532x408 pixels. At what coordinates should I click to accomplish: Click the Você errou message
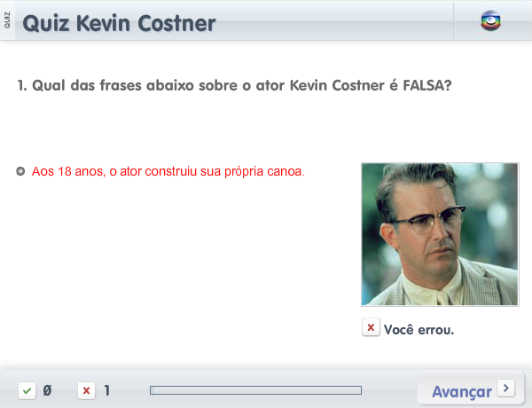tap(419, 330)
